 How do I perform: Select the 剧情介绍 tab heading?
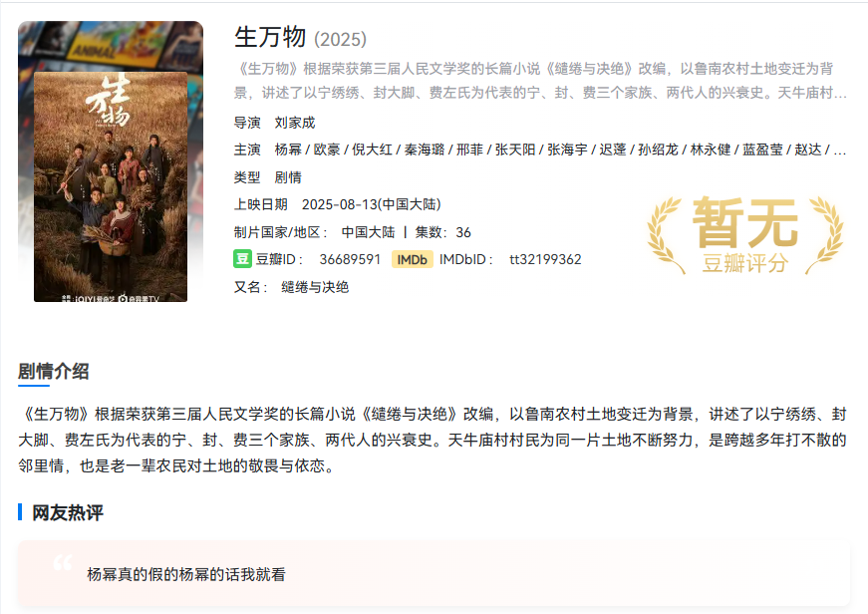click(53, 372)
